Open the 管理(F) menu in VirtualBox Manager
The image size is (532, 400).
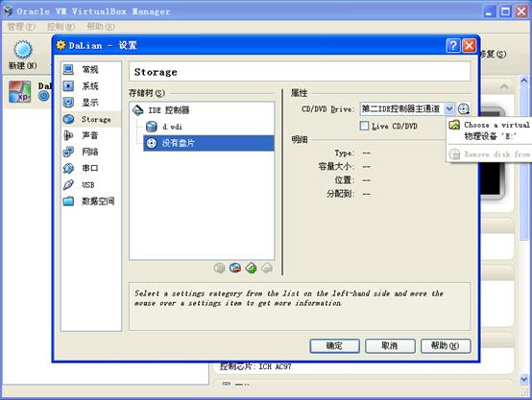click(x=21, y=27)
